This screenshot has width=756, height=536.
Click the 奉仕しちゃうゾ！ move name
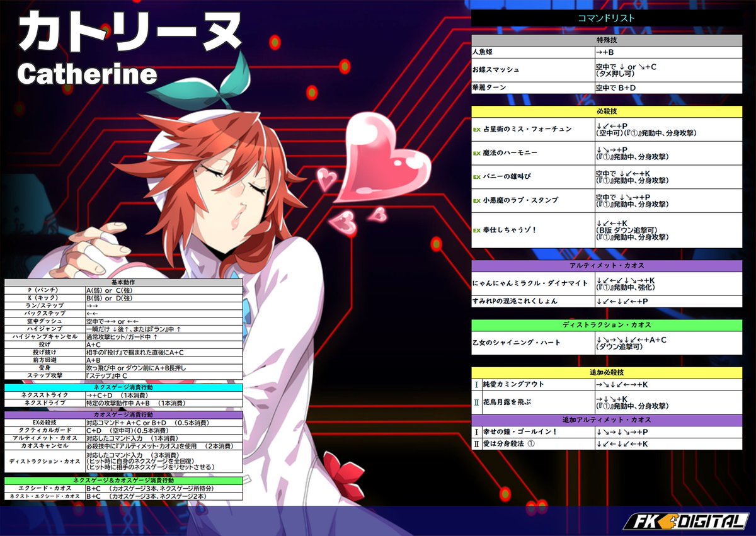[510, 230]
